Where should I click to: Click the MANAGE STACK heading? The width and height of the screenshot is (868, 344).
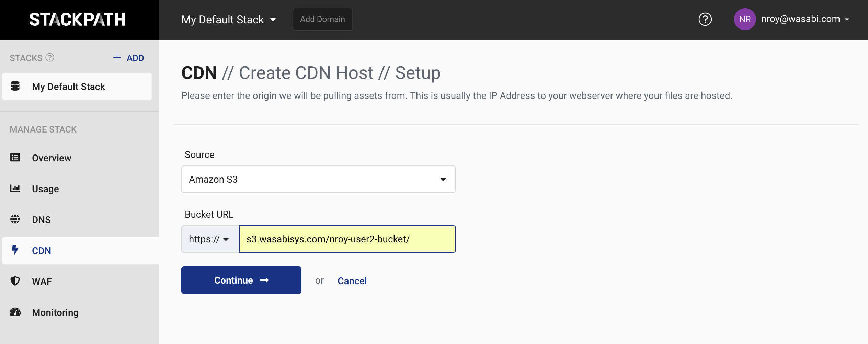pyautogui.click(x=43, y=129)
